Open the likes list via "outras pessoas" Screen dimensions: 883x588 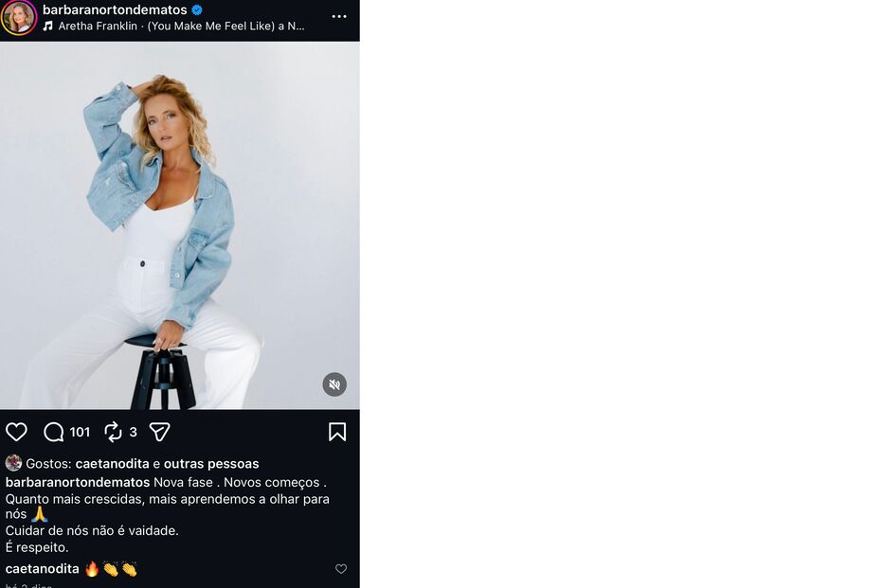(211, 464)
